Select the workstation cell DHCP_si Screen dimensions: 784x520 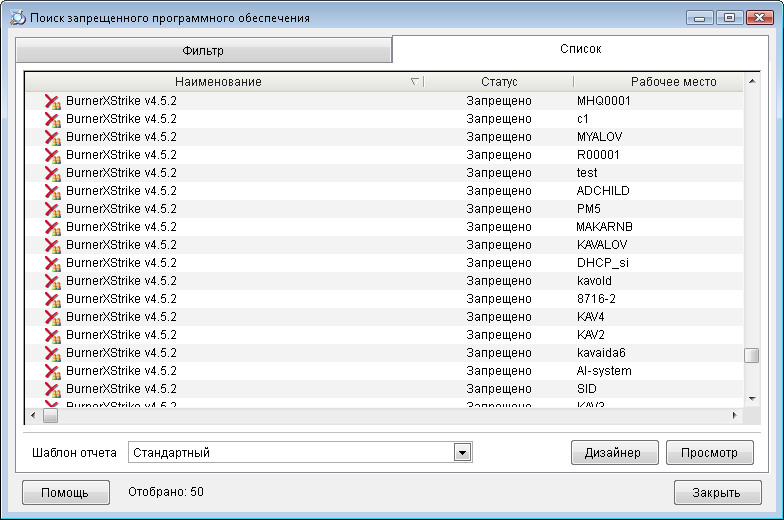602,263
